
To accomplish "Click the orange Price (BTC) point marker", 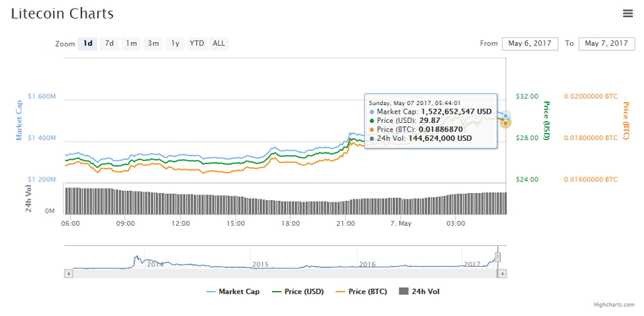I will click(x=506, y=123).
